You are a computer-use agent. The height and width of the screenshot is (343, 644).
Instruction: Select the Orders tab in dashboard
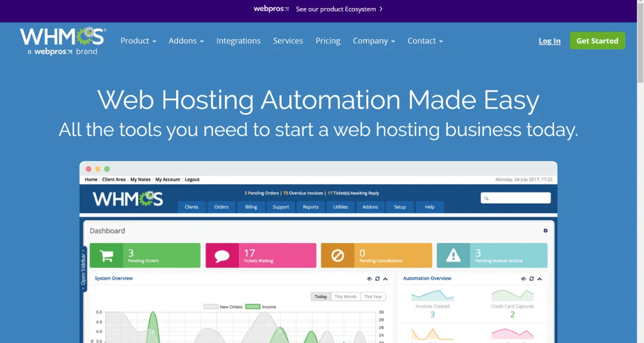(221, 207)
